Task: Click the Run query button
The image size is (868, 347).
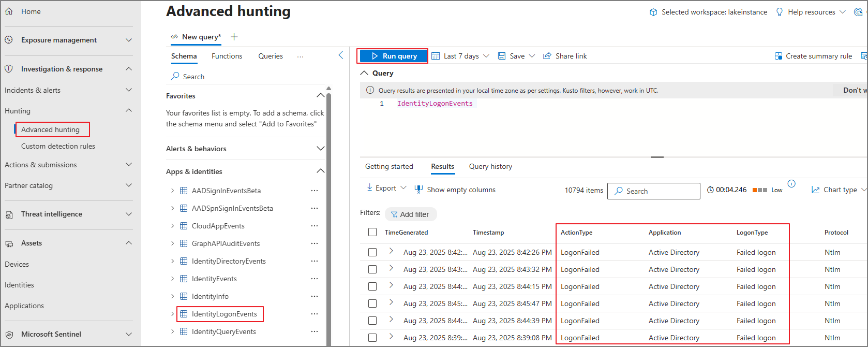Action: tap(393, 56)
